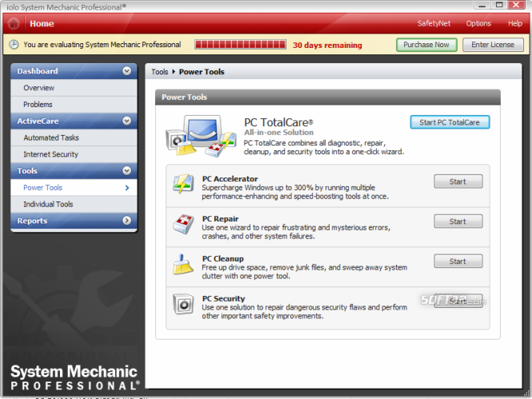The image size is (532, 399).
Task: Click the '30 days remaining' text
Action: (327, 45)
